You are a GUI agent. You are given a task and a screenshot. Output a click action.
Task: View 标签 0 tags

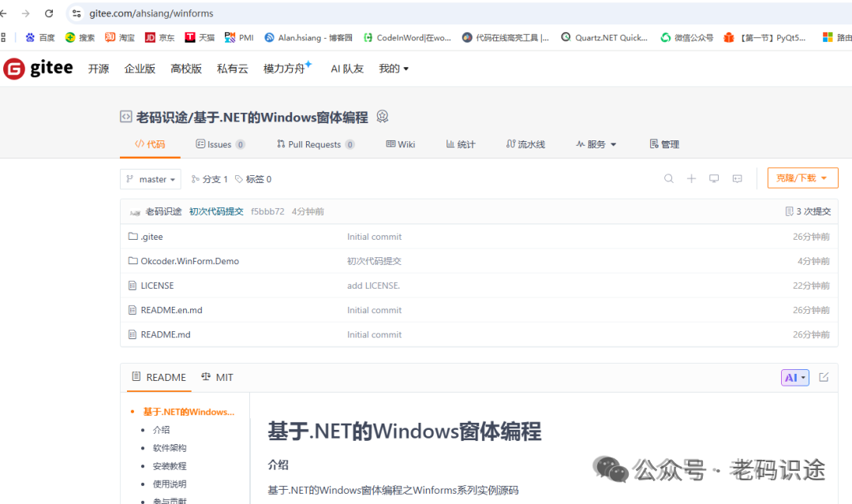click(253, 179)
